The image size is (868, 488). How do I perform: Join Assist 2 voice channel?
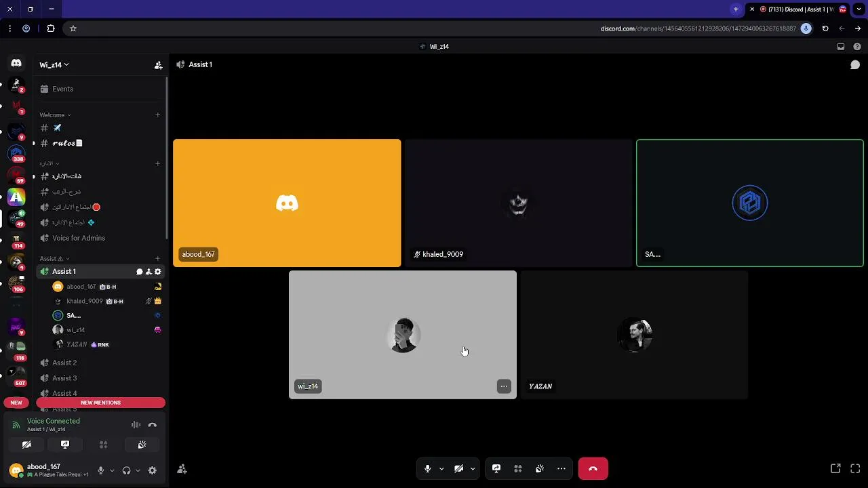pyautogui.click(x=99, y=363)
